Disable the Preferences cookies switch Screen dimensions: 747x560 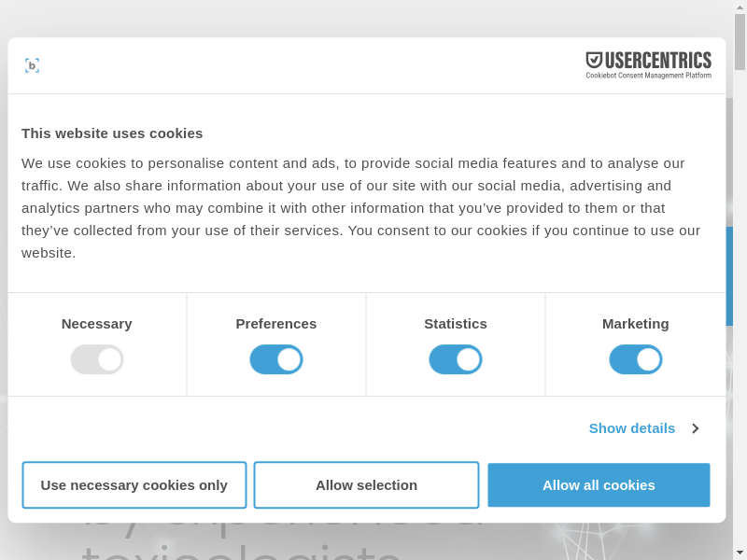276,359
